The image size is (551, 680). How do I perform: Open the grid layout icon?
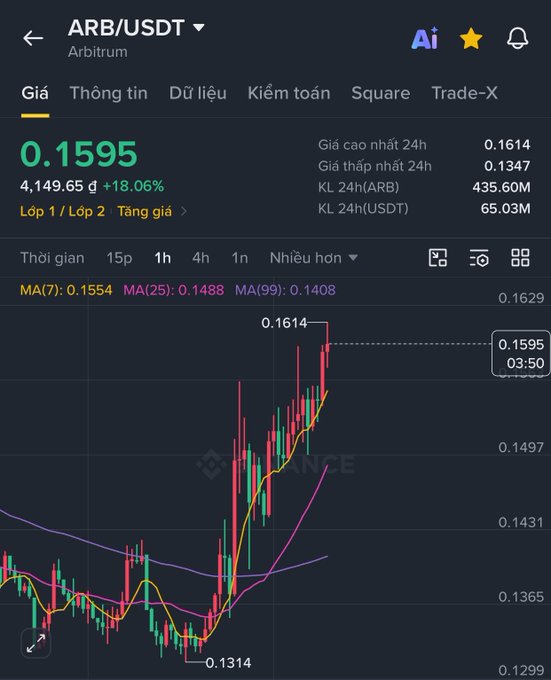[x=520, y=258]
